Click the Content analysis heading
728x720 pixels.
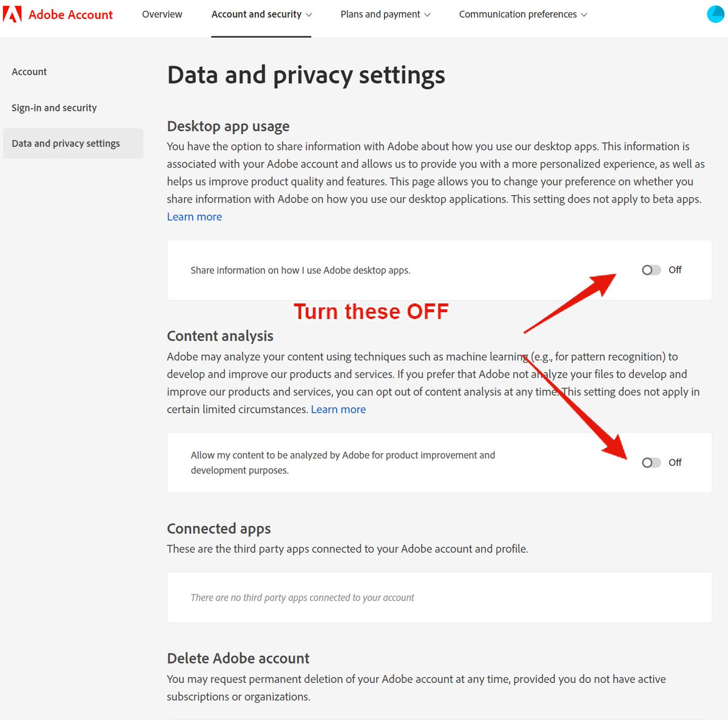click(x=220, y=336)
